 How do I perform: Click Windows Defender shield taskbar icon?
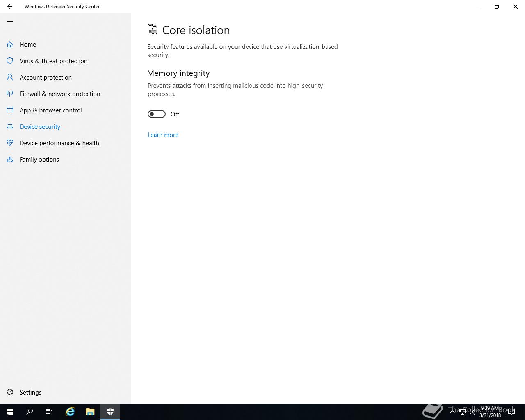click(110, 412)
